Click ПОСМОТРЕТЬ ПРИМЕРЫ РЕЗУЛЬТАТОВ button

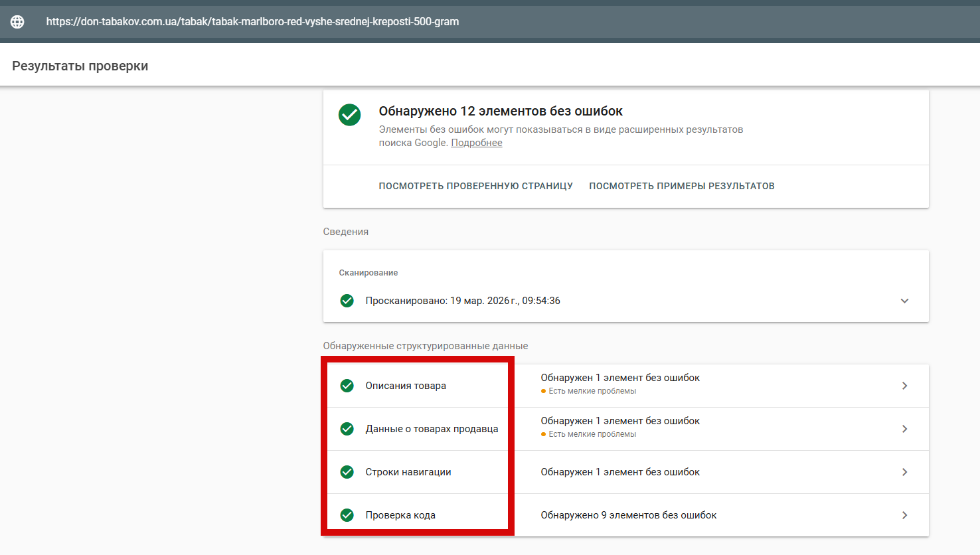pos(682,186)
